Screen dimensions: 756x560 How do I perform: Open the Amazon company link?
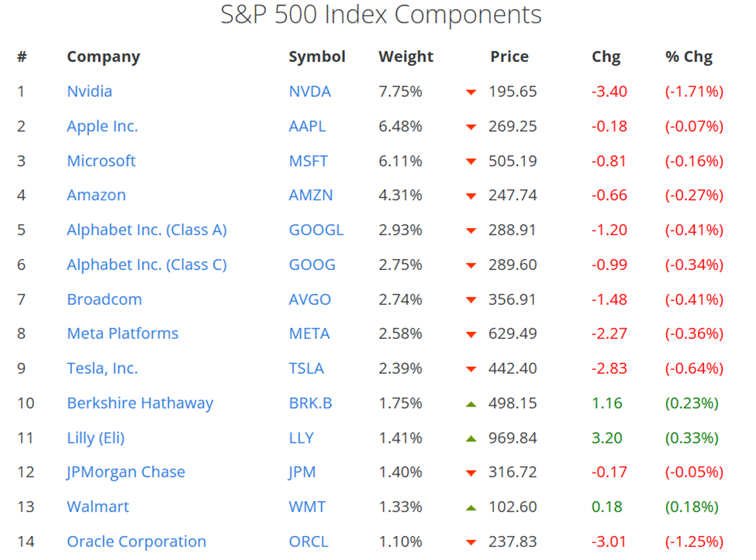click(x=96, y=195)
